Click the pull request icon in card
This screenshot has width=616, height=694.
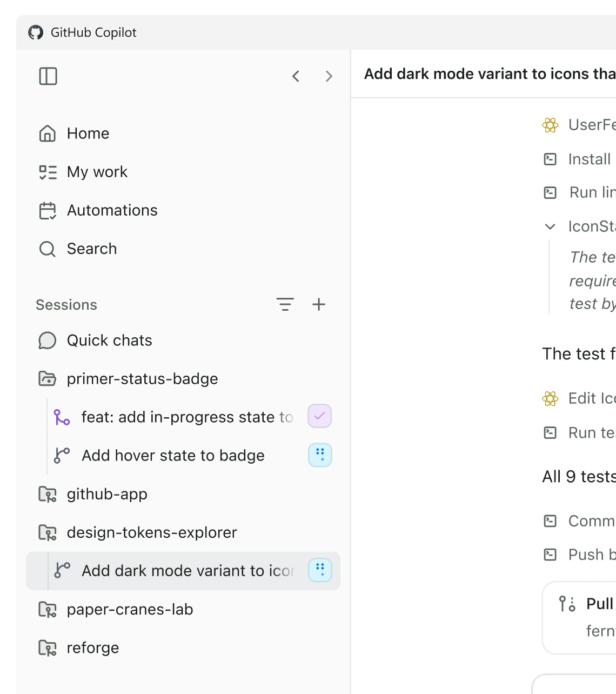pos(567,604)
